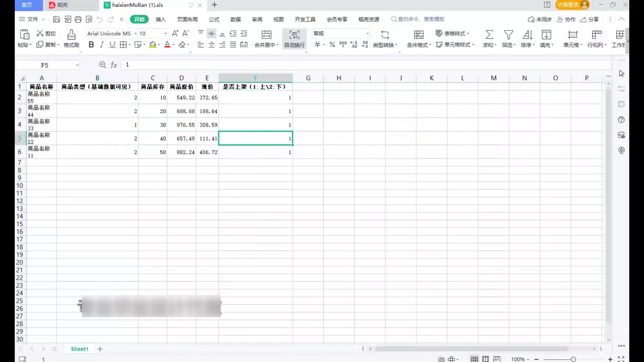The height and width of the screenshot is (362, 644).
Task: Click the zoom slider handle
Action: [x=573, y=359]
